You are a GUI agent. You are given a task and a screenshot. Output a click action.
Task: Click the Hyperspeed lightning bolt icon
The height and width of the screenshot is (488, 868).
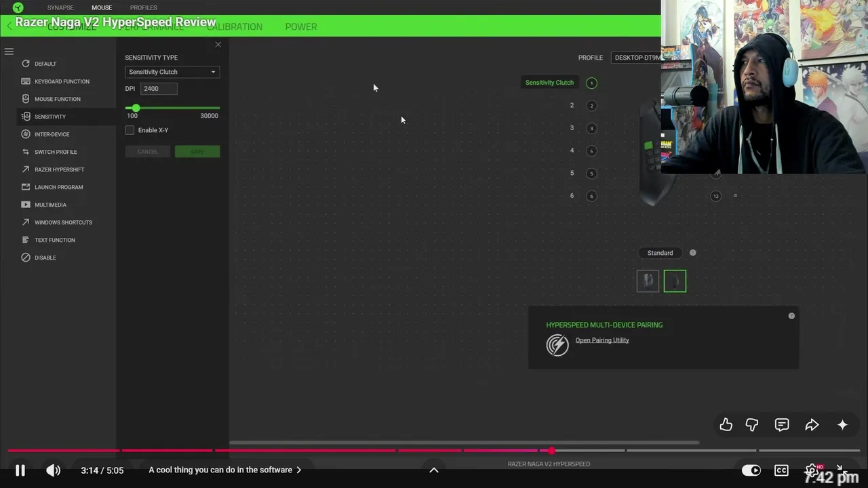coord(557,345)
